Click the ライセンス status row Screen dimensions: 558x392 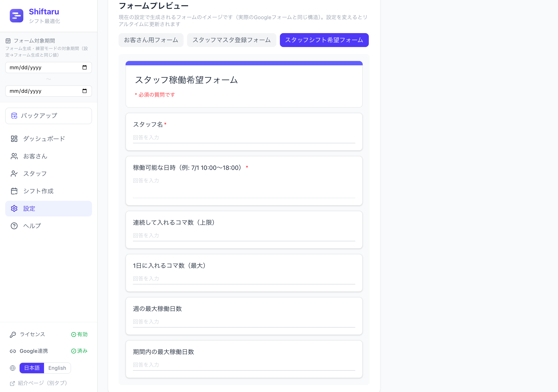[x=49, y=335]
